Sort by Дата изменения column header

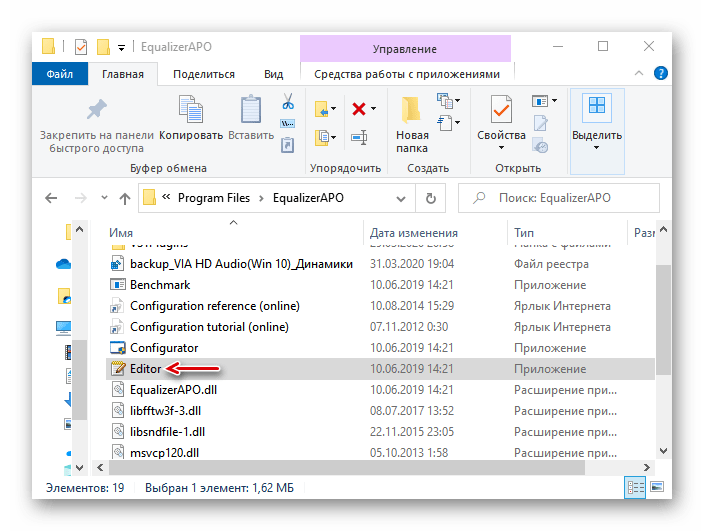414,233
